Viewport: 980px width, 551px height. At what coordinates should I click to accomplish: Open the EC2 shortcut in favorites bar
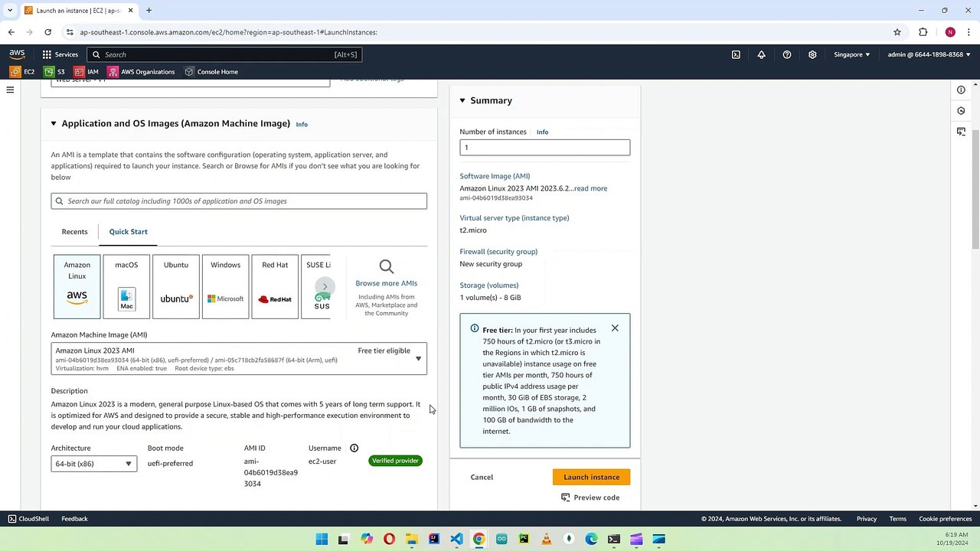pyautogui.click(x=22, y=72)
